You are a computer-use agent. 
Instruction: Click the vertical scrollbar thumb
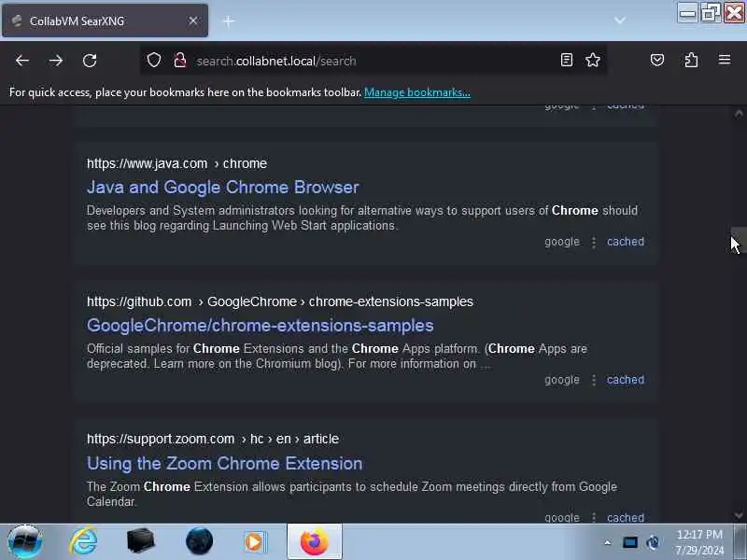click(x=739, y=240)
